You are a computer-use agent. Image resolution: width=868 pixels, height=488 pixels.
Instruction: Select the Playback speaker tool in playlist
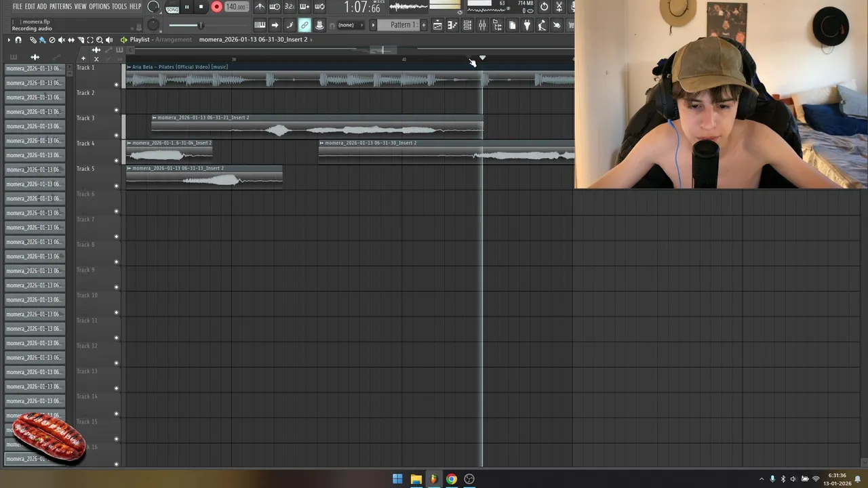109,40
